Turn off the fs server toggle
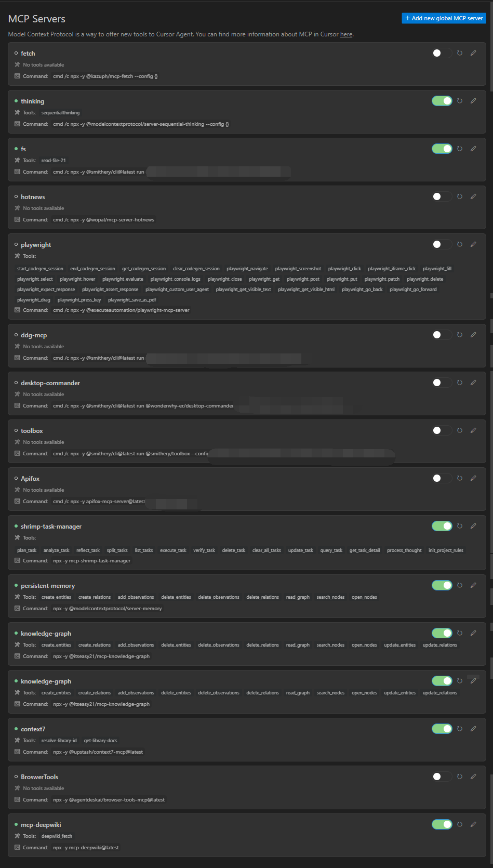Viewport: 493px width, 868px height. pos(442,149)
